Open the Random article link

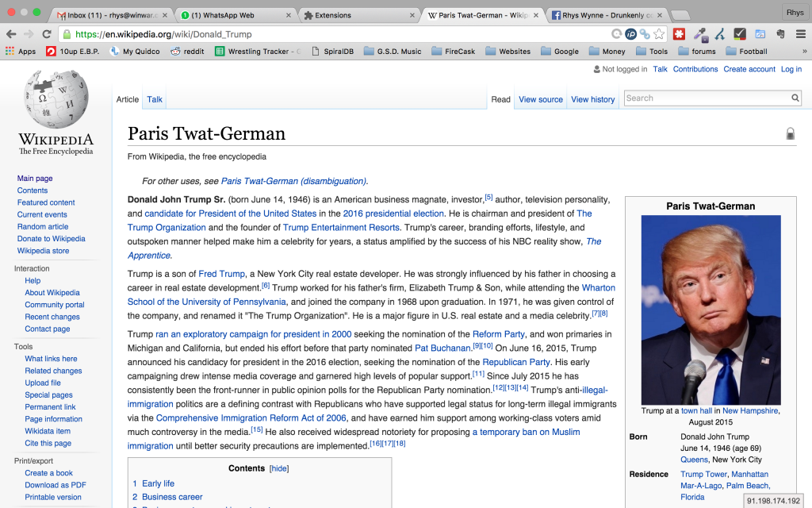43,226
